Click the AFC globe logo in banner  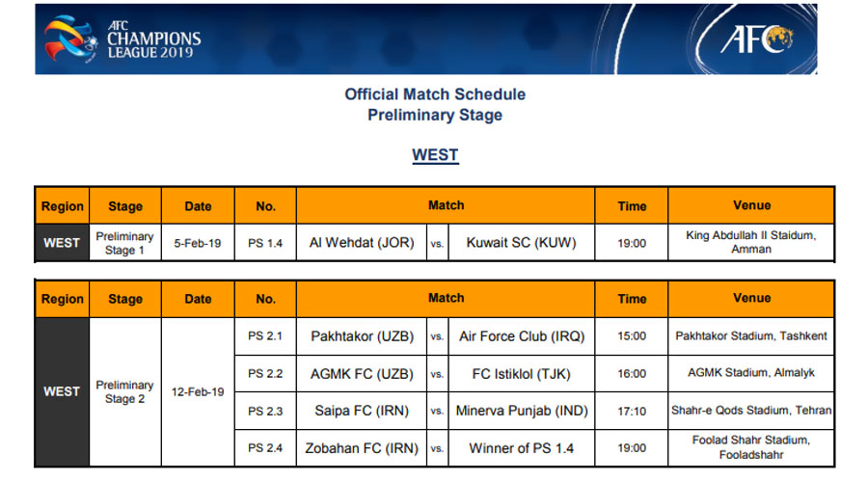(757, 39)
